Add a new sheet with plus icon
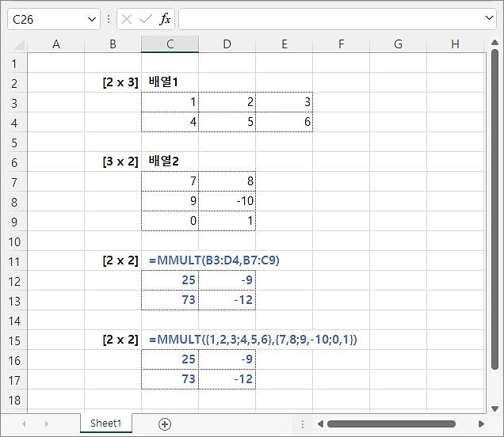 click(165, 424)
